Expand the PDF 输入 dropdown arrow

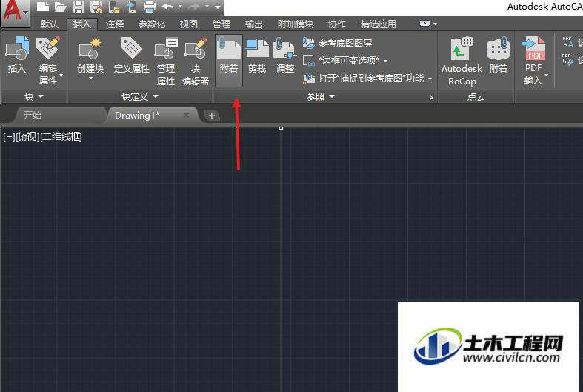pyautogui.click(x=547, y=76)
